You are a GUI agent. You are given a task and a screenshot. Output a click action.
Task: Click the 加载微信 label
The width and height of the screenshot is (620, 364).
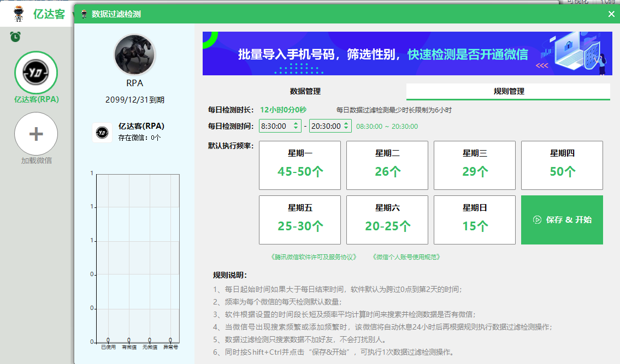[37, 160]
